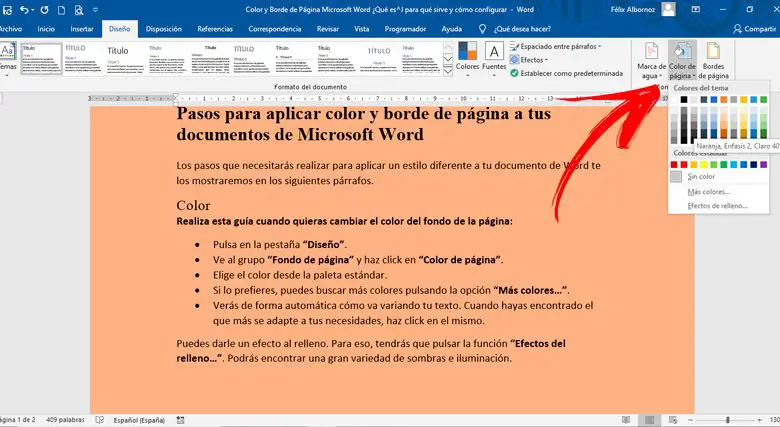
Task: Click zoom out minus button
Action: pyautogui.click(x=690, y=420)
